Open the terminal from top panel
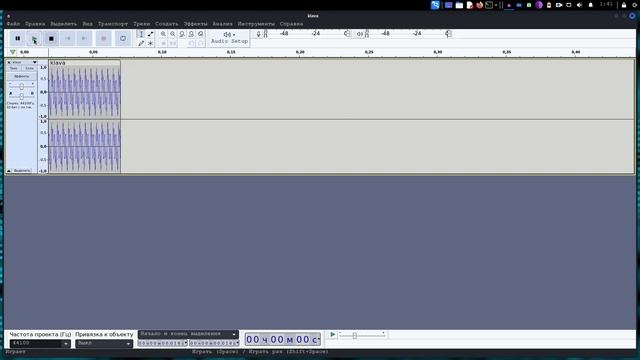The height and width of the screenshot is (360, 640). point(489,5)
